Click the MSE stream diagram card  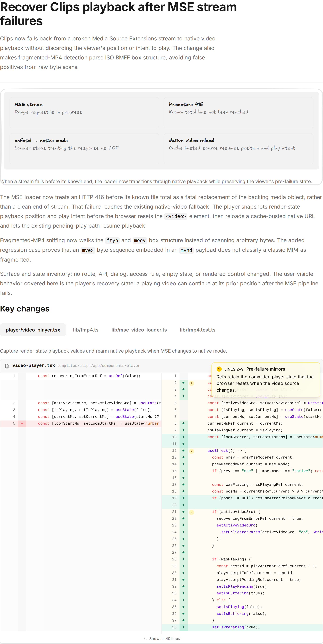(84, 113)
